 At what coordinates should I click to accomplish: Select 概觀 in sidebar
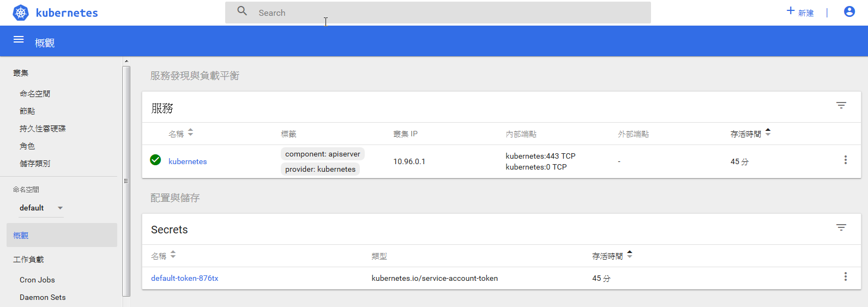pyautogui.click(x=62, y=235)
